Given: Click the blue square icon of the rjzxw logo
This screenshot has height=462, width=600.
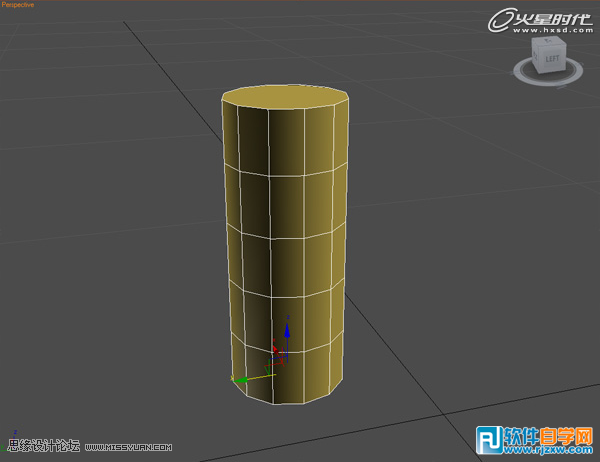Looking at the screenshot, I should [x=489, y=441].
